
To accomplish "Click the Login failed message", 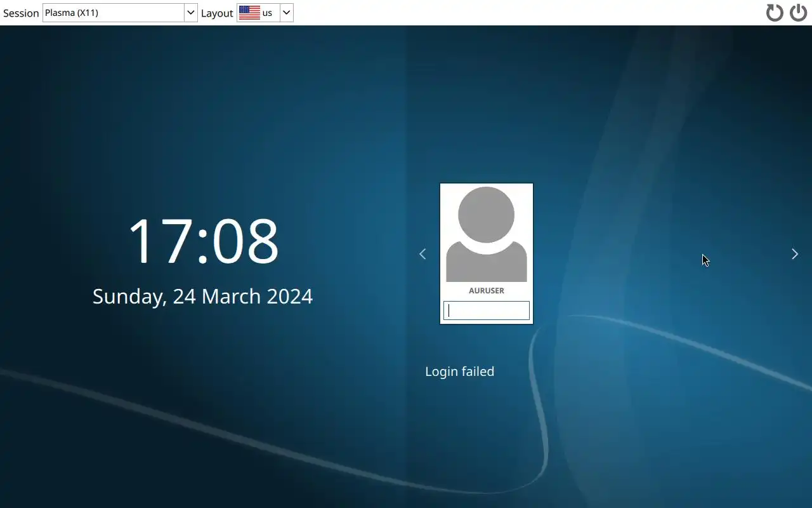I will click(460, 371).
